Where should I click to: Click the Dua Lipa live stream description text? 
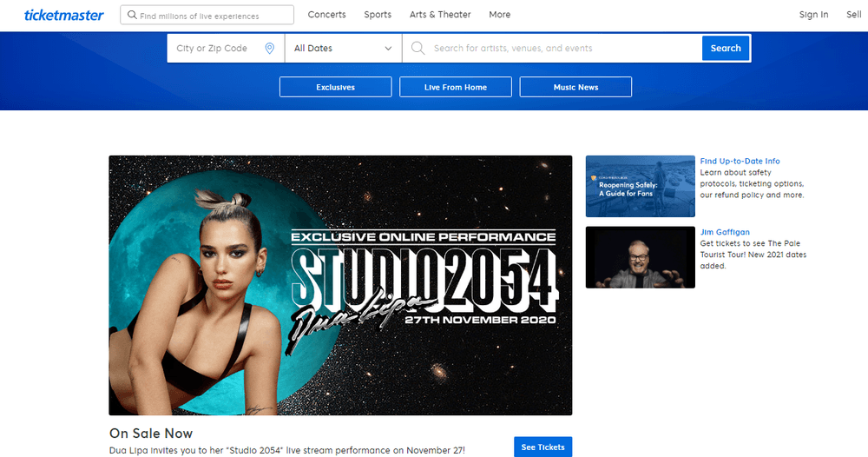pos(286,450)
